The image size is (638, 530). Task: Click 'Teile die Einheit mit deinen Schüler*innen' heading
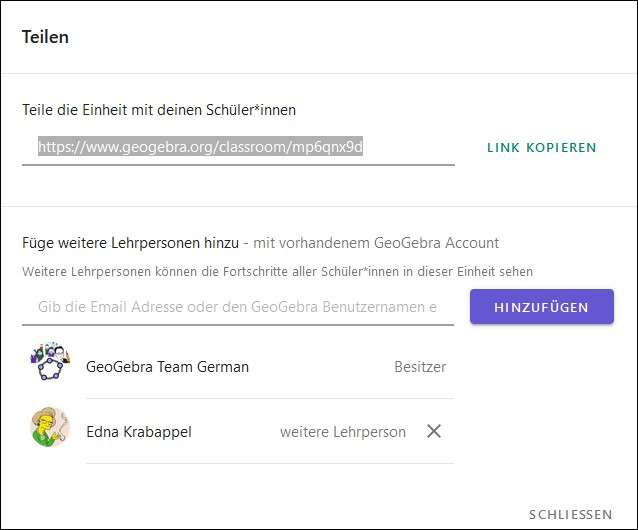point(159,110)
